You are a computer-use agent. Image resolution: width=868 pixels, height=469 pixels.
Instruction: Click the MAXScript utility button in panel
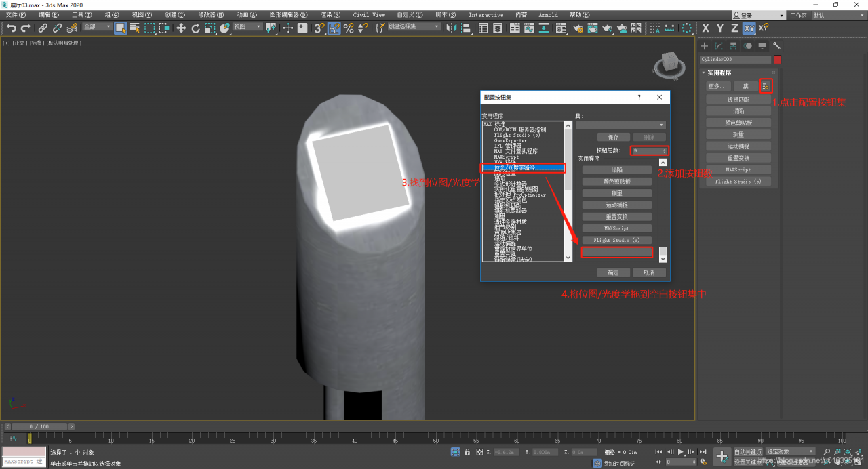[x=738, y=169]
